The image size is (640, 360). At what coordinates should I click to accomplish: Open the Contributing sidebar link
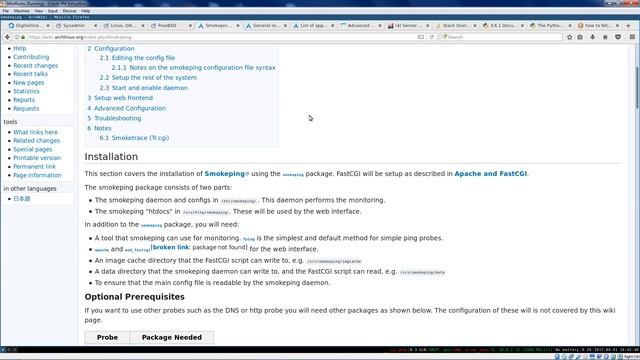click(x=31, y=57)
